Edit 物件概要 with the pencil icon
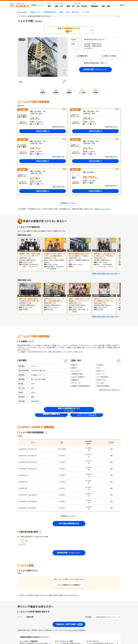 pos(66,361)
